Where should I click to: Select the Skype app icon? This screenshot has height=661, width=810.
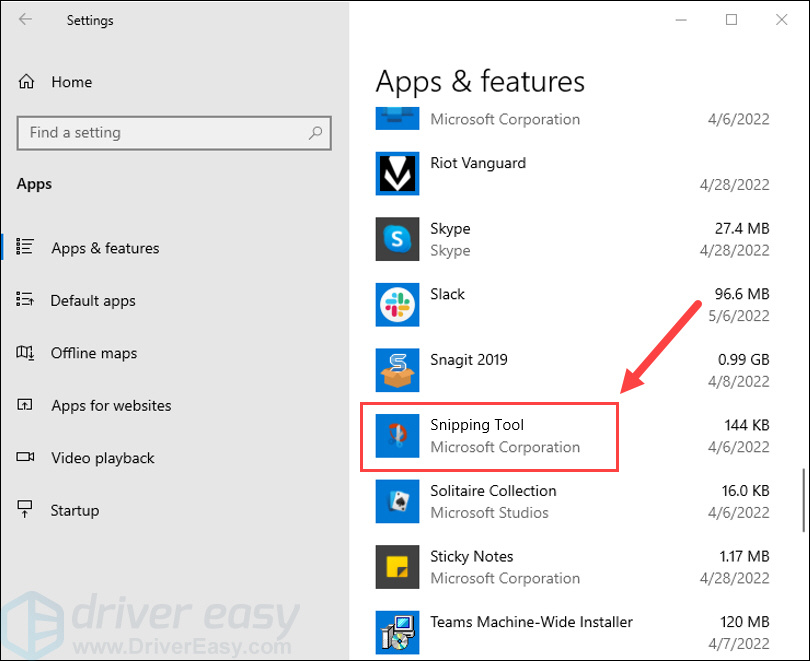point(397,239)
